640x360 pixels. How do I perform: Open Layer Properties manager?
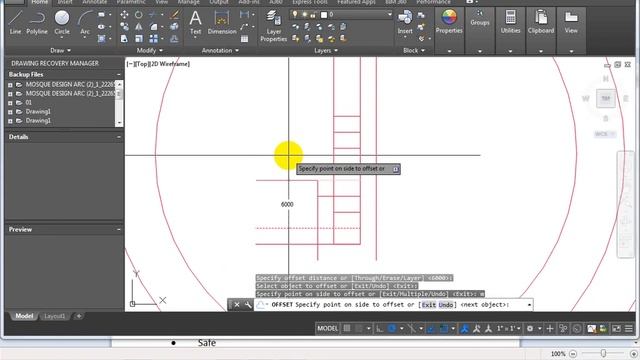pos(273,26)
